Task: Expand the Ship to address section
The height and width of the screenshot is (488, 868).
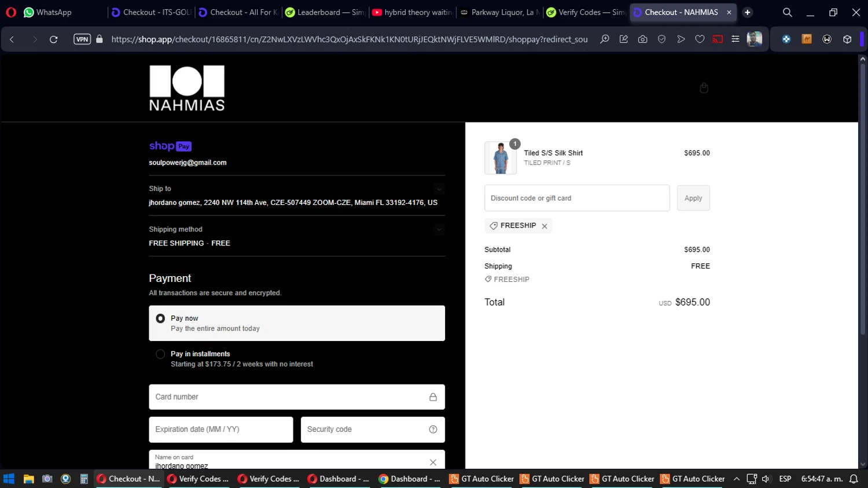Action: 439,189
